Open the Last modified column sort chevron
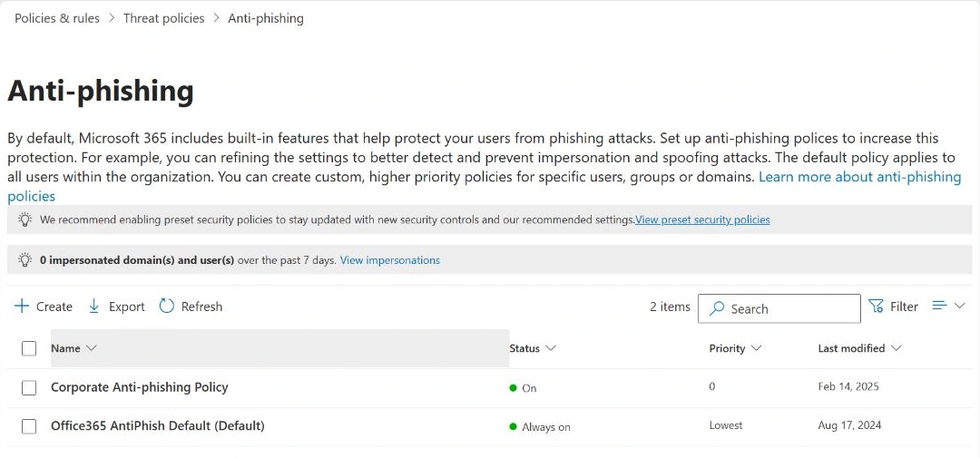This screenshot has width=980, height=458. tap(897, 348)
